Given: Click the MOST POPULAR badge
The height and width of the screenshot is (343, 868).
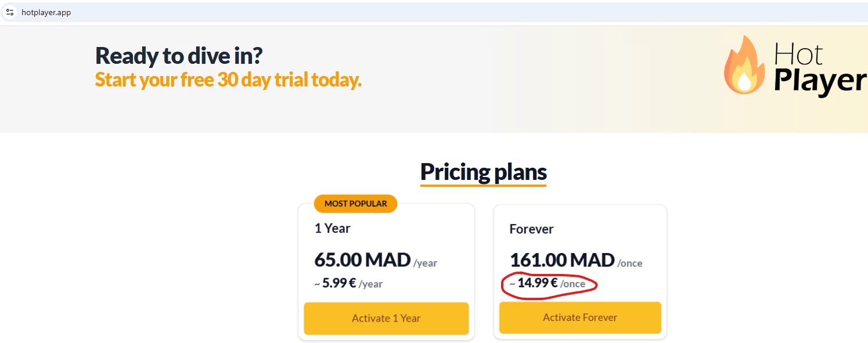Looking at the screenshot, I should [355, 204].
